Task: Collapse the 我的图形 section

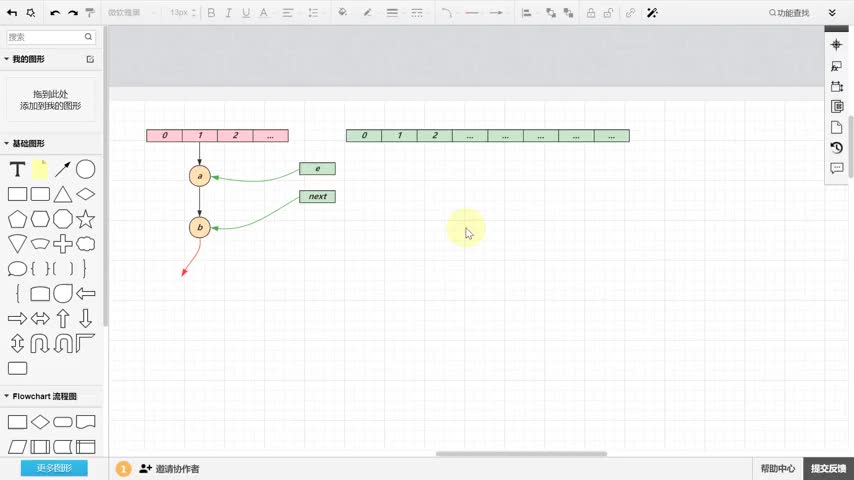Action: [7, 59]
